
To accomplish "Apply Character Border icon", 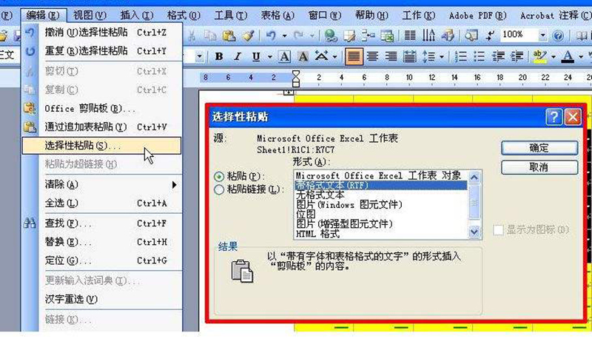I will tap(284, 57).
